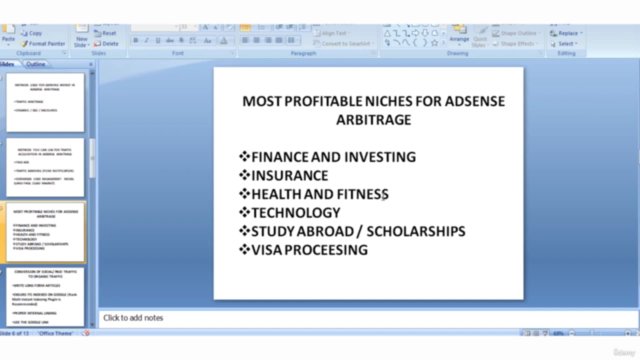Image resolution: width=640 pixels, height=360 pixels.
Task: Click the 'VISA PROCEESING' bullet text
Action: tap(309, 250)
